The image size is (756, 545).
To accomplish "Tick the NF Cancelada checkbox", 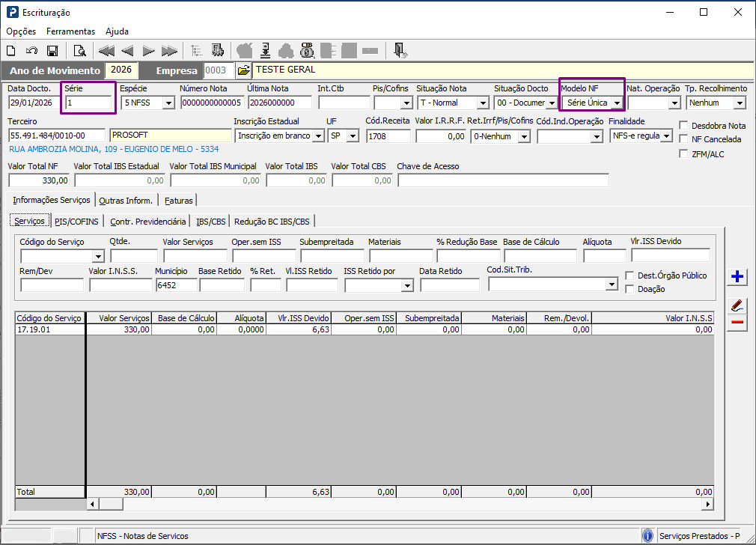I will click(683, 139).
